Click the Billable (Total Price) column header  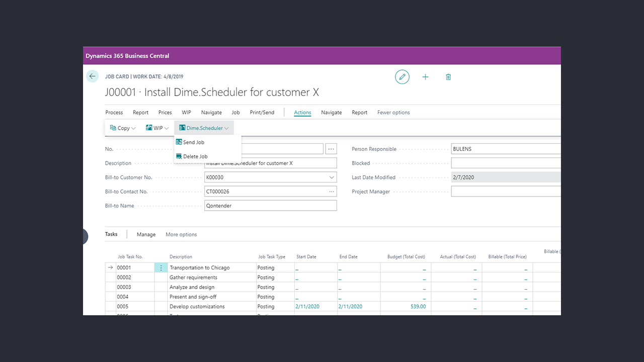(507, 257)
